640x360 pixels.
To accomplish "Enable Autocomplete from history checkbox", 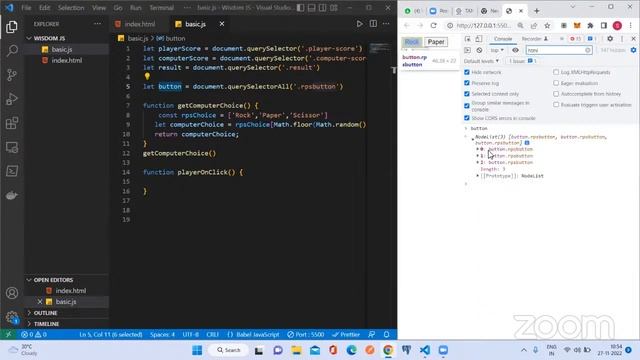I will [556, 94].
